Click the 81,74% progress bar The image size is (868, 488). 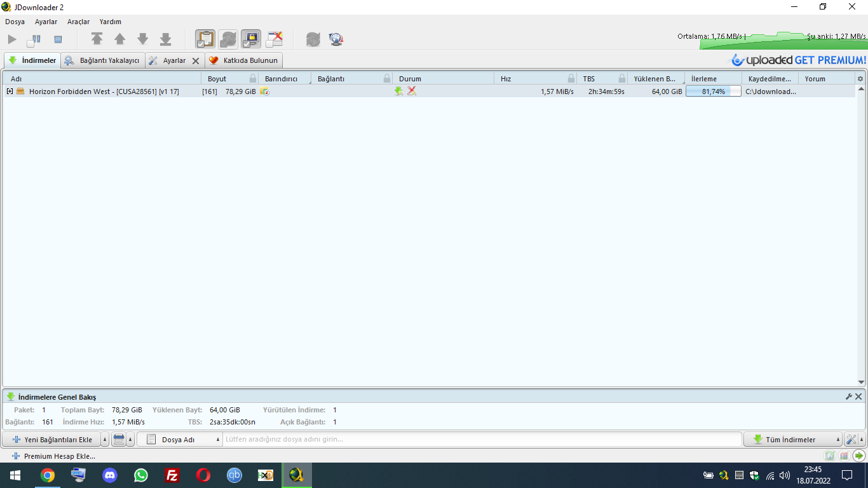(713, 91)
